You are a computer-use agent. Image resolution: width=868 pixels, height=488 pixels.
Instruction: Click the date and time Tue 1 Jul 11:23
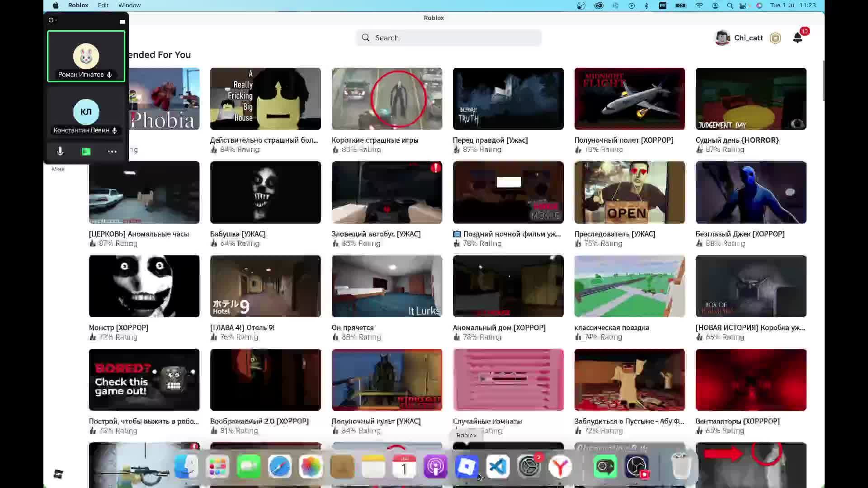(x=793, y=5)
